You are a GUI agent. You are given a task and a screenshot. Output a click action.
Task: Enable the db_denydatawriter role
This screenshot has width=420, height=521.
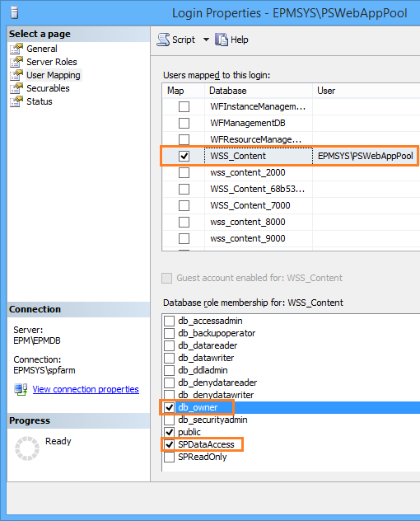170,395
